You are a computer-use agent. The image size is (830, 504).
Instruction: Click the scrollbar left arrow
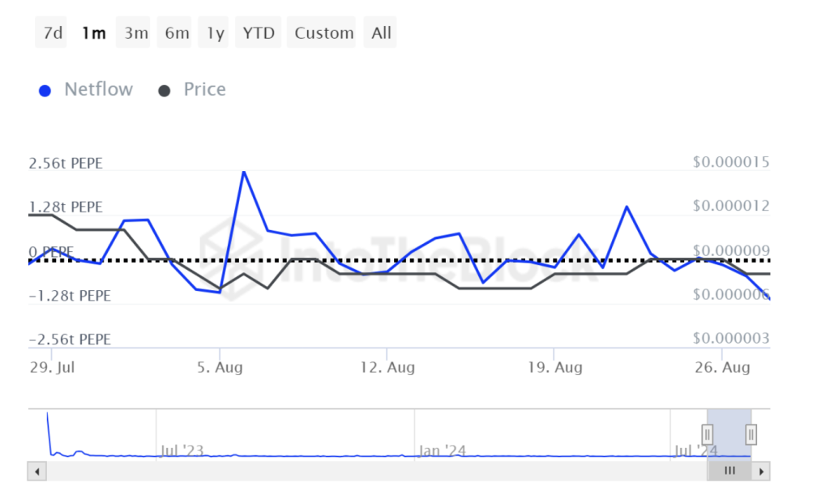click(35, 471)
